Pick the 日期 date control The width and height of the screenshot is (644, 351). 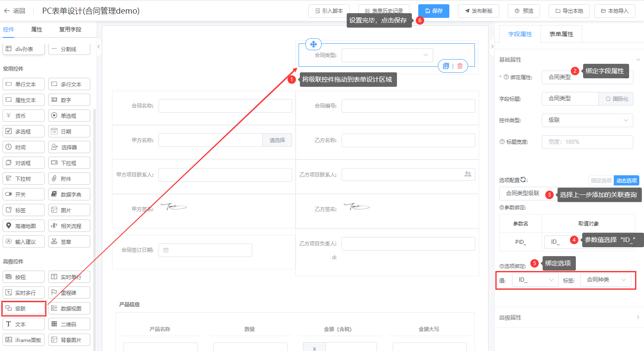tap(69, 131)
